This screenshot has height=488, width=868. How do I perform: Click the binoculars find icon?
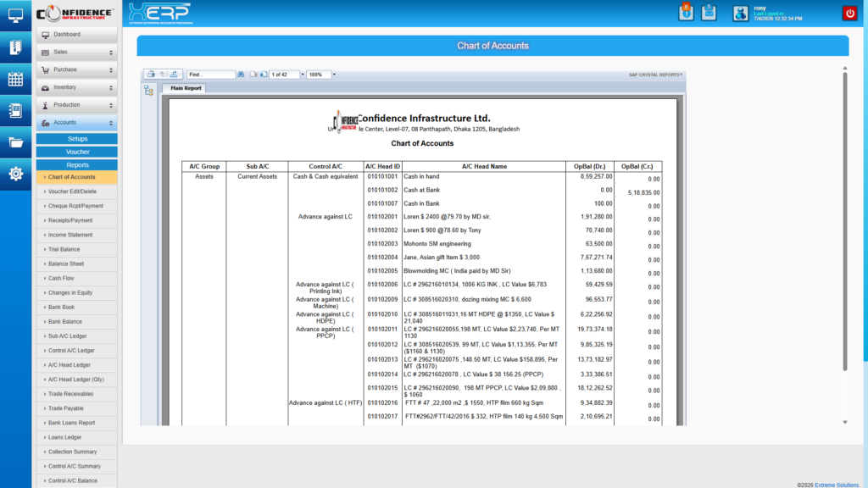240,75
